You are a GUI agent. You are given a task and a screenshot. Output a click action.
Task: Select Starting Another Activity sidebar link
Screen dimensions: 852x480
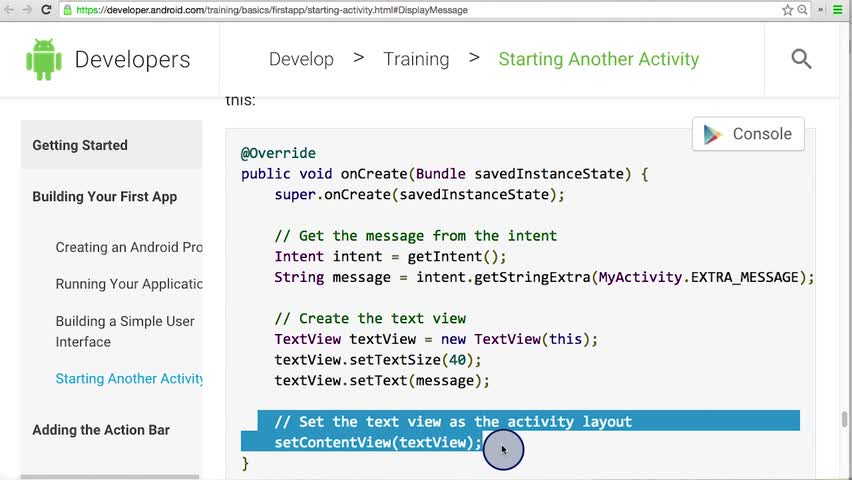pos(129,378)
